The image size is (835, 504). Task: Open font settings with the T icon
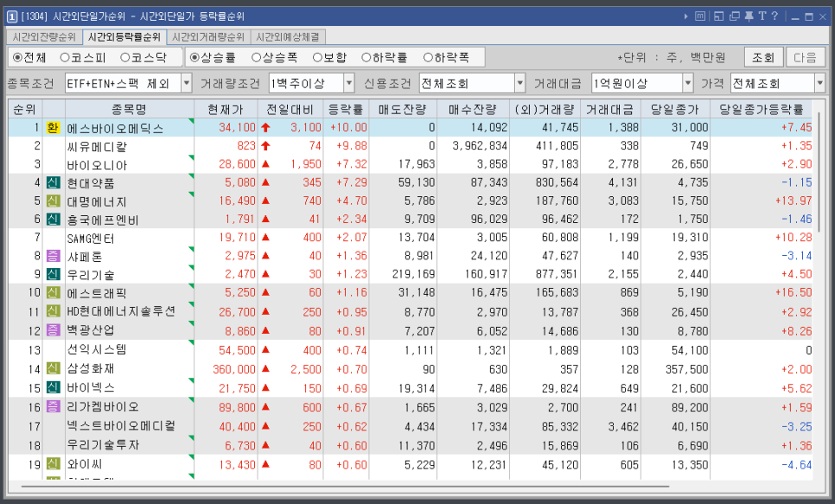762,16
